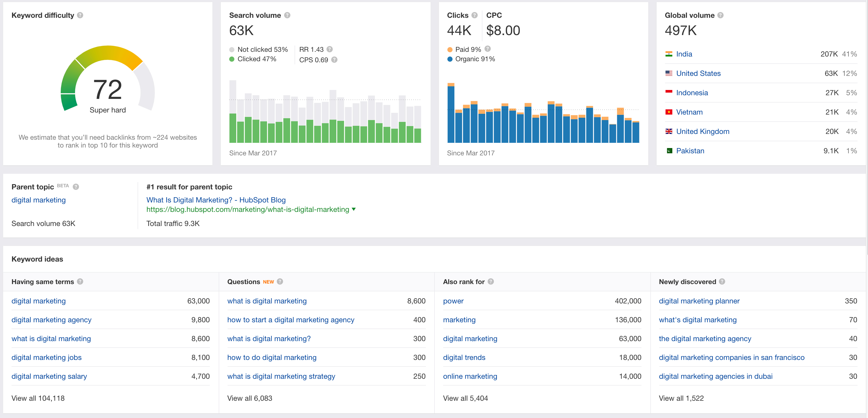
Task: Open Pakistan country link
Action: [x=690, y=151]
